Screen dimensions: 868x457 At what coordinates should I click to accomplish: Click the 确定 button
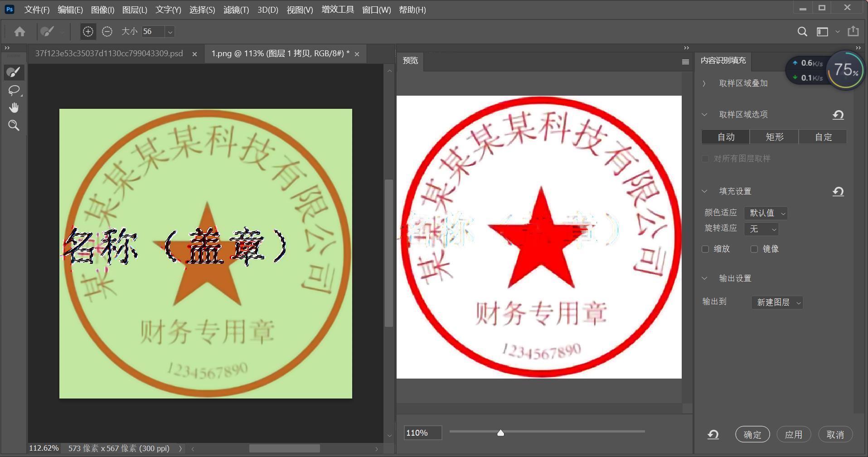(752, 434)
